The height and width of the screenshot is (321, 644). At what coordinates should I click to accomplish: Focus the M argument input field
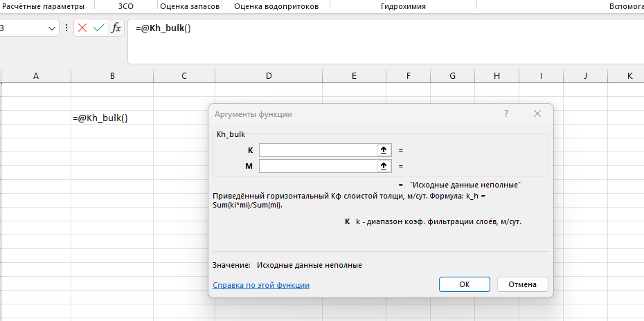[x=318, y=166]
